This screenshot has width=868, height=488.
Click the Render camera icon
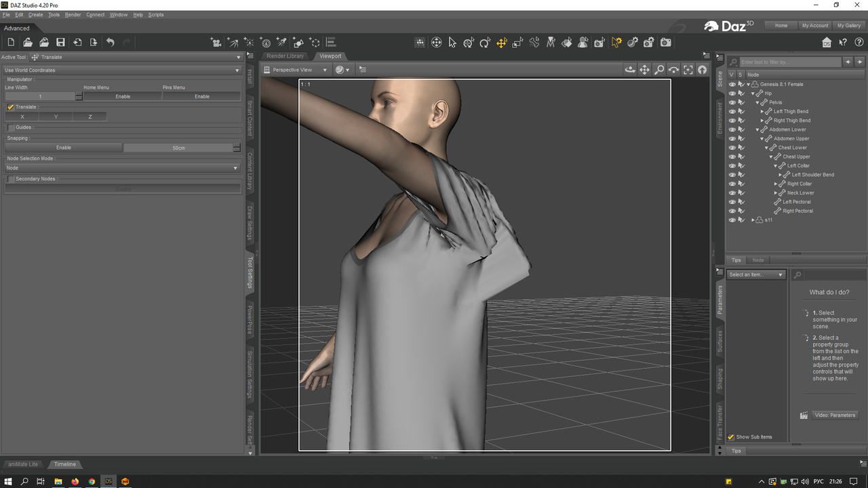click(x=666, y=43)
